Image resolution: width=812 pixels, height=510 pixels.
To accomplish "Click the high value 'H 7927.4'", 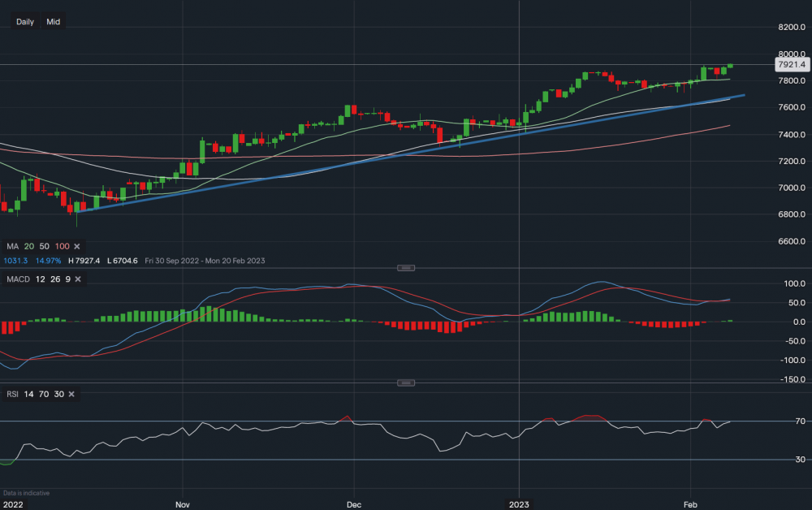I will tap(84, 261).
